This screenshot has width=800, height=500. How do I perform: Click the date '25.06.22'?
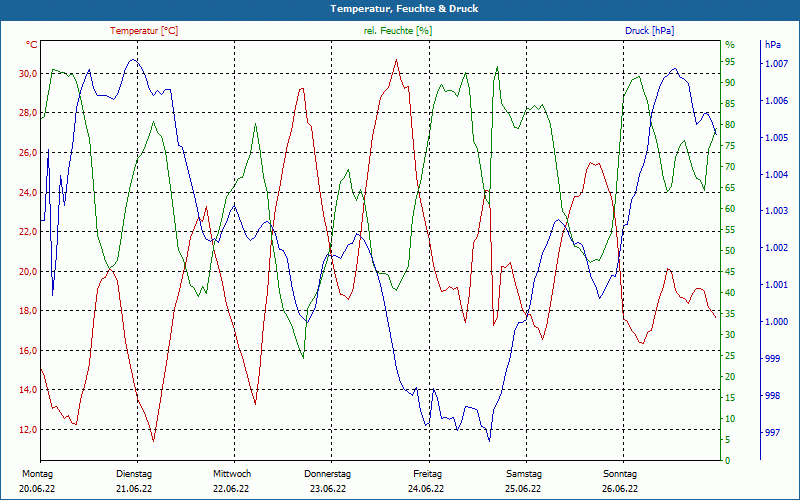[523, 489]
